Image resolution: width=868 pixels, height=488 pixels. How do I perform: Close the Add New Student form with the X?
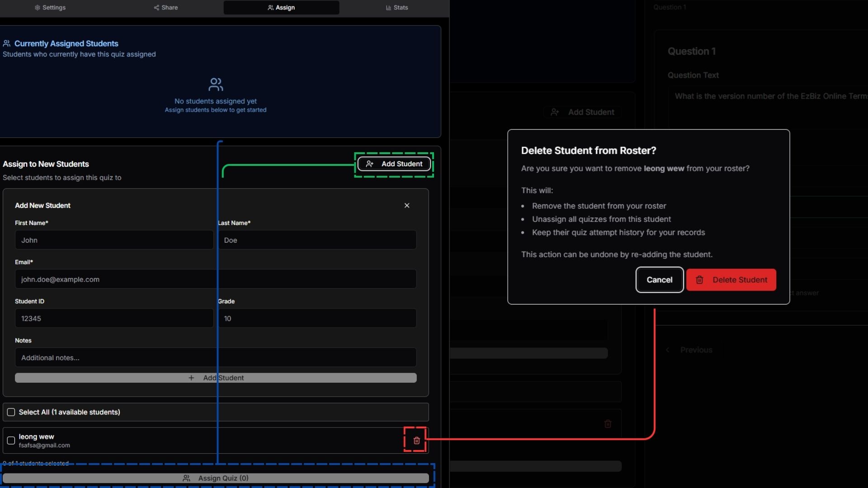pos(406,205)
